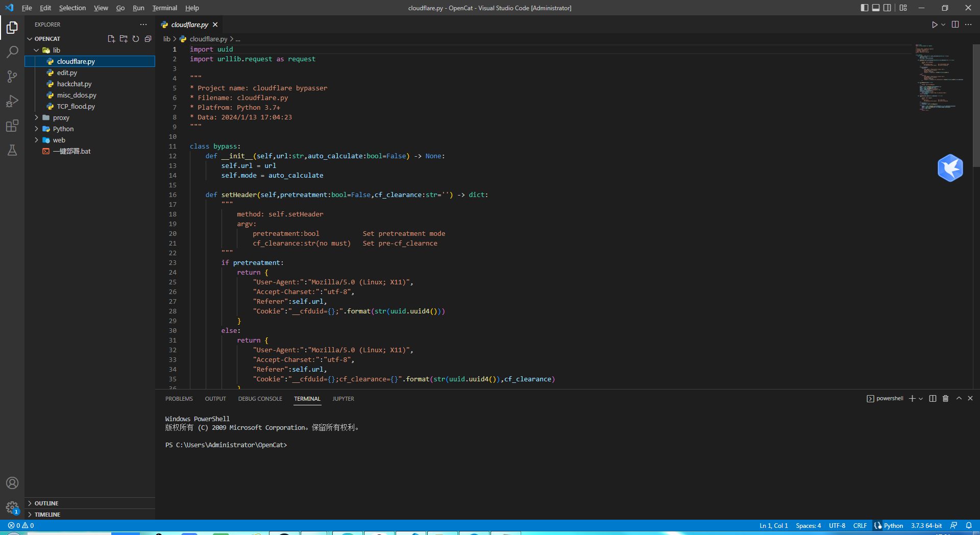Close the bottom terminal panel
The height and width of the screenshot is (535, 980).
(x=970, y=398)
